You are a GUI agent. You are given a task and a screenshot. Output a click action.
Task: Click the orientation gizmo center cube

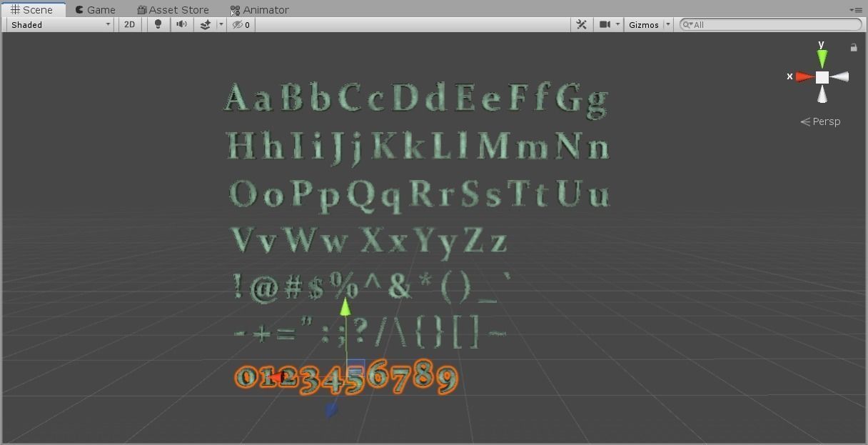click(822, 77)
